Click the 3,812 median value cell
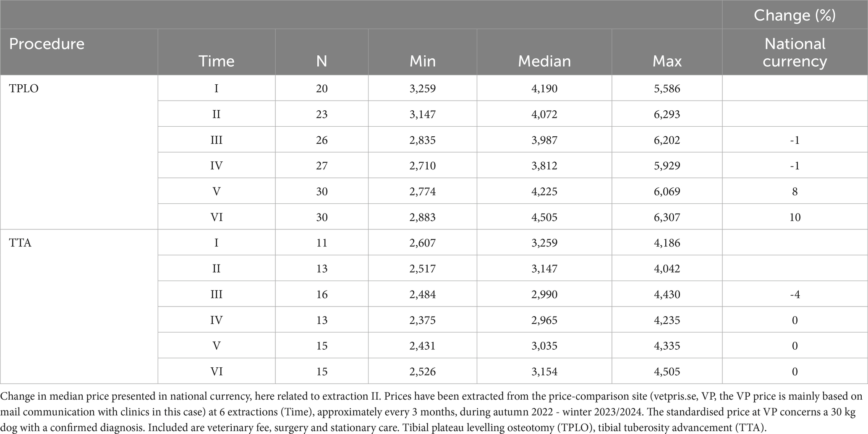The width and height of the screenshot is (868, 434). point(544,166)
